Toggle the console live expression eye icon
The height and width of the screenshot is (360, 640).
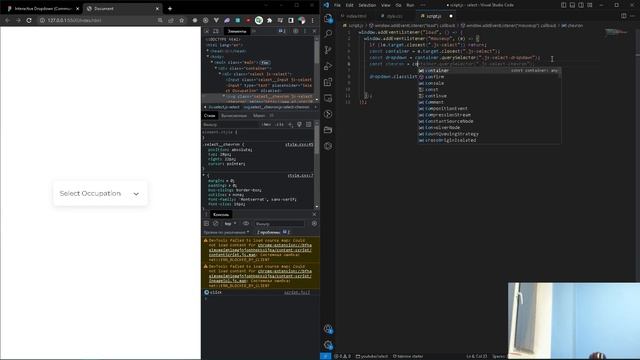(x=246, y=224)
